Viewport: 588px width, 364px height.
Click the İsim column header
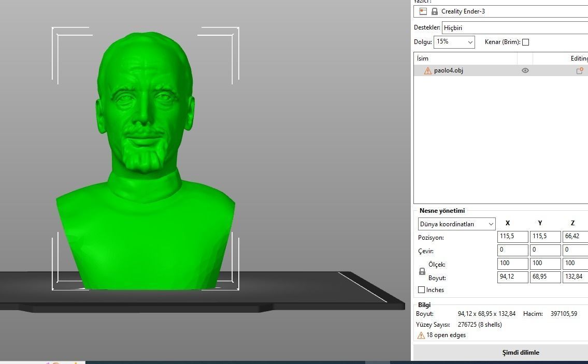(x=465, y=58)
